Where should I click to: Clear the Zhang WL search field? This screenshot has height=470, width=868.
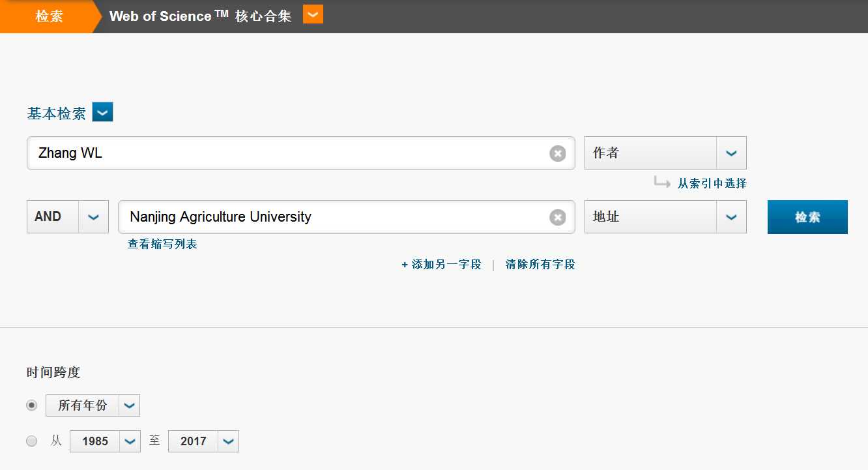click(x=557, y=153)
